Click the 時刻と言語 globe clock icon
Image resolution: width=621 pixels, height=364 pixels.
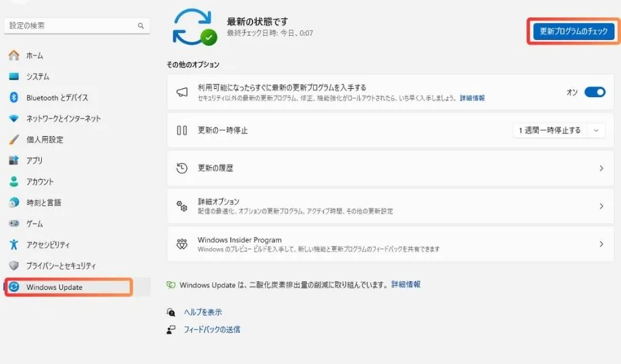(14, 202)
